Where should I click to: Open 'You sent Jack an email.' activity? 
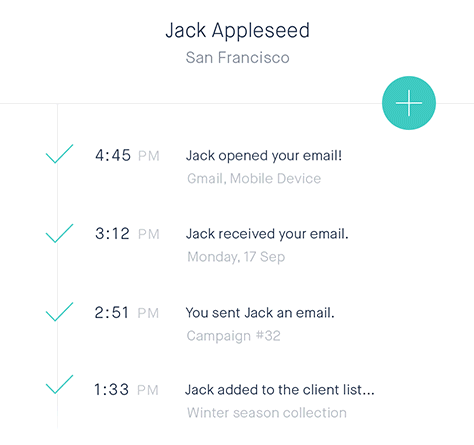coord(260,313)
